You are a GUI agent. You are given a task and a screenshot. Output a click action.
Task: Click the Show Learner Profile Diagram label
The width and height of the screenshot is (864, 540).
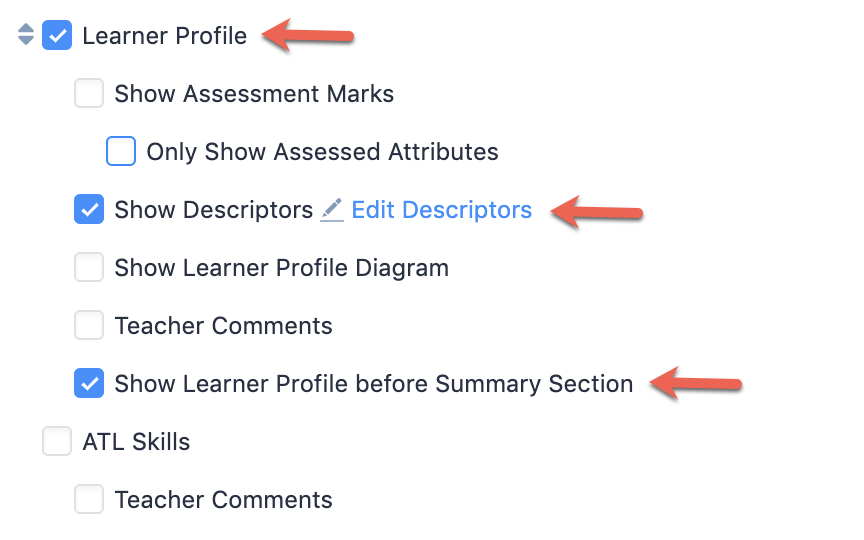pos(282,268)
